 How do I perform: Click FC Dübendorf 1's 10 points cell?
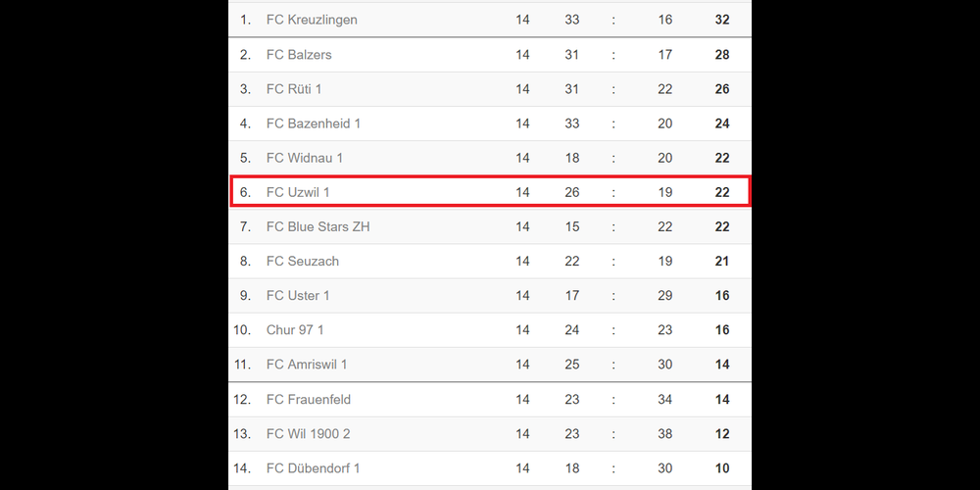pos(722,468)
